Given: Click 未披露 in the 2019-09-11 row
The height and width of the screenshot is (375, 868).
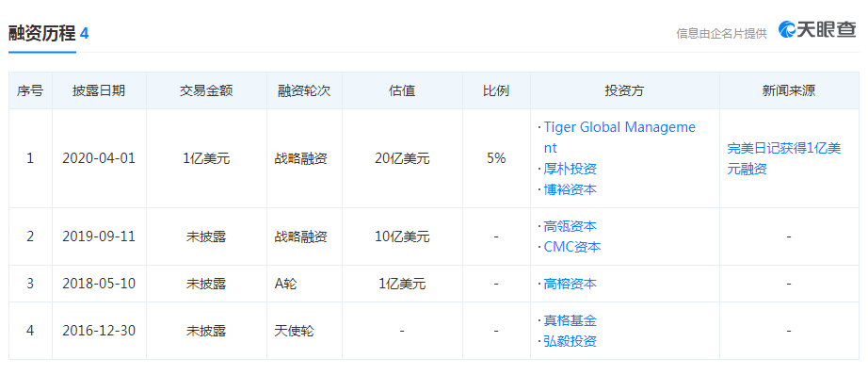Looking at the screenshot, I should [x=206, y=236].
